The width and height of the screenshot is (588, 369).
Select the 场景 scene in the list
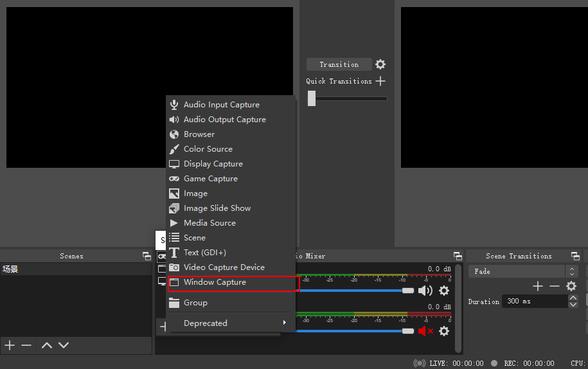tap(10, 269)
